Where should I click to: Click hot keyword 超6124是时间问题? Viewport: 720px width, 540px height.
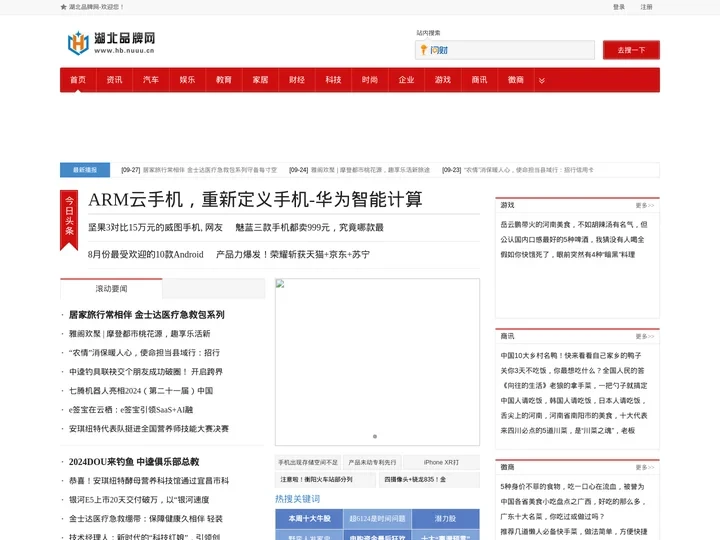click(x=377, y=518)
